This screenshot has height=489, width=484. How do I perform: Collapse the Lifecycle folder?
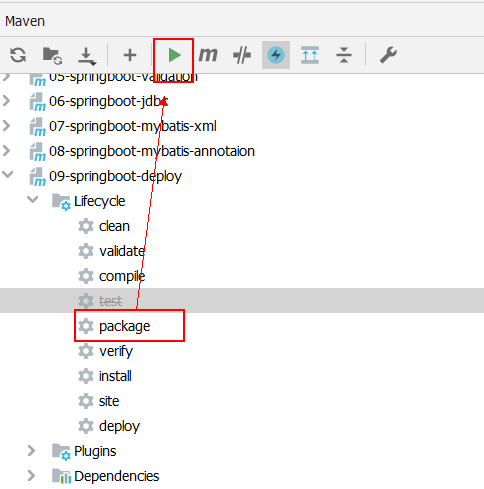pyautogui.click(x=32, y=199)
